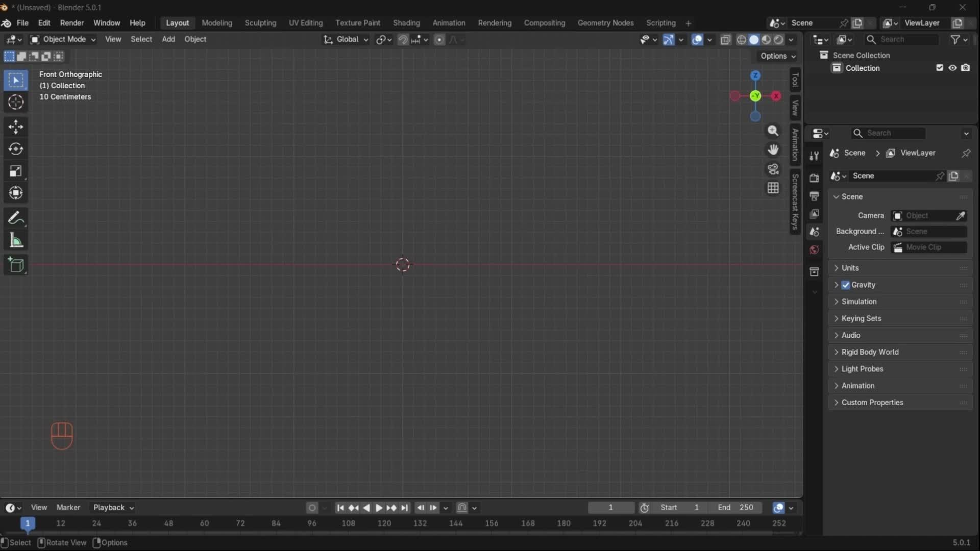Open the Object Mode dropdown
The image size is (980, 551).
point(63,39)
